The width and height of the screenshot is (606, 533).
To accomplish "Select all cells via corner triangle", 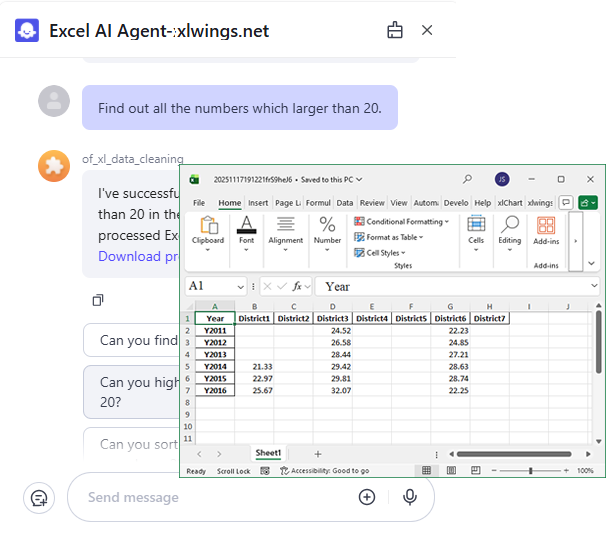I will click(x=189, y=306).
